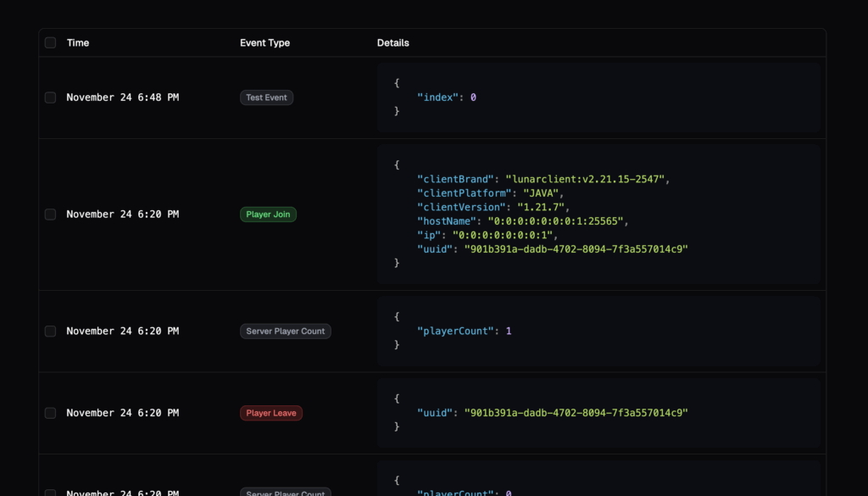Screen dimensions: 868x496
Task: Select the Player Join row checkbox
Action: pos(50,215)
